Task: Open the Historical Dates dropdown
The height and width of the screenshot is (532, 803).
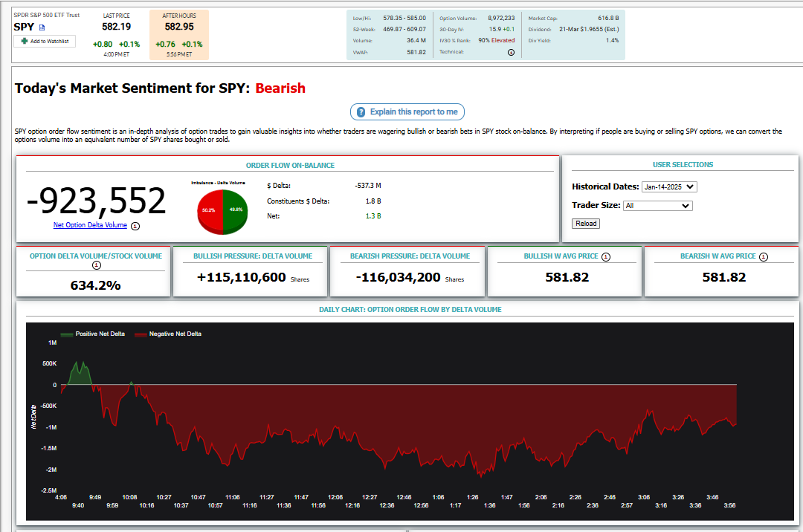Action: 669,187
